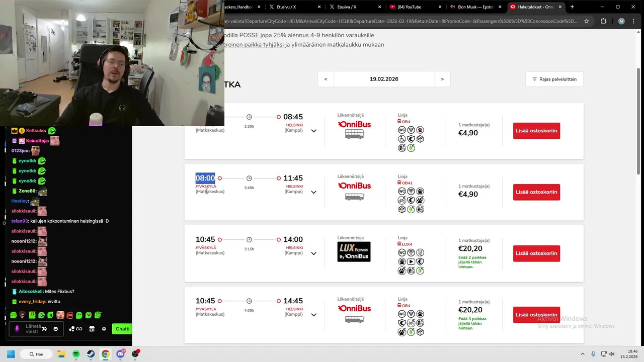Open File Explorer from the taskbar
Viewport: 644px width, 362px height.
[61, 354]
